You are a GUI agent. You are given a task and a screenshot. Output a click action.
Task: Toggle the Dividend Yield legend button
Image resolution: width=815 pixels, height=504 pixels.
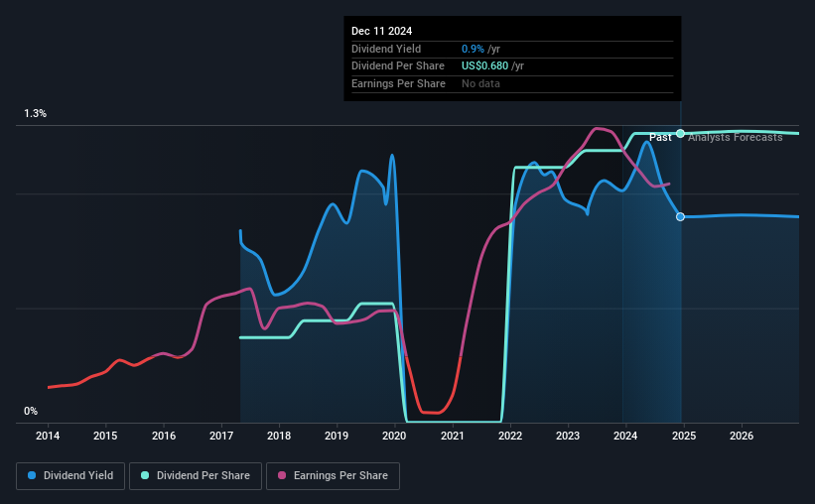(x=70, y=476)
